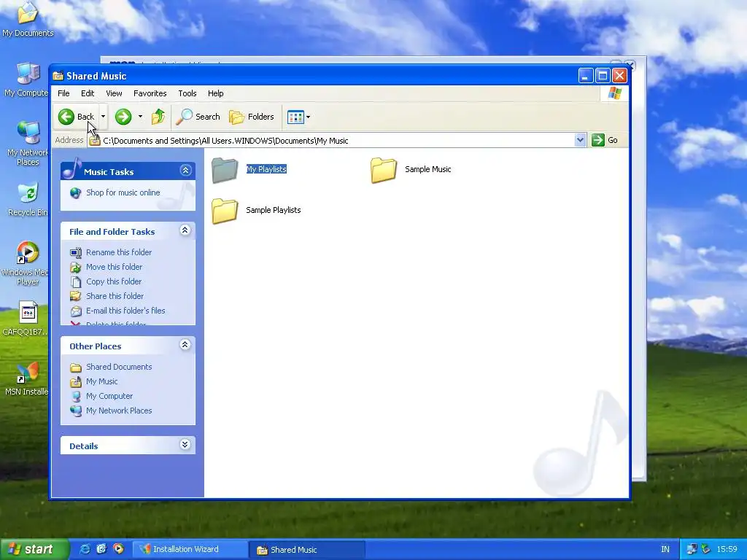Click Move this folder
Screen dimensions: 747x560
[115, 267]
